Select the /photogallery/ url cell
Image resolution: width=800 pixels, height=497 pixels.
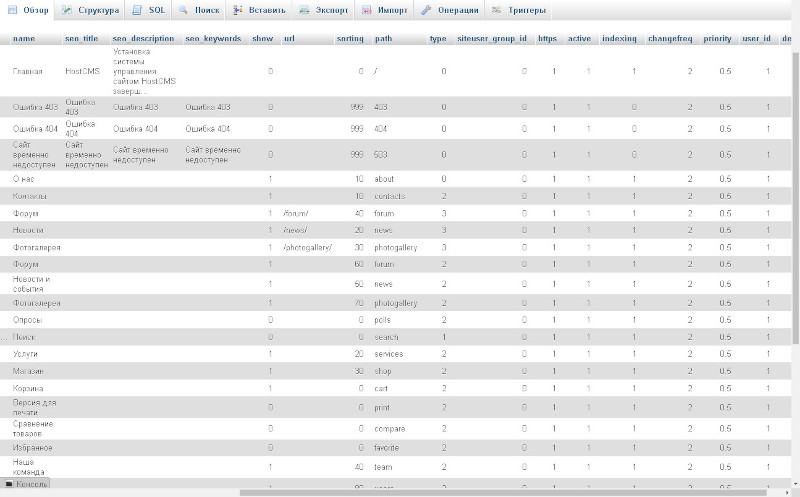pos(307,247)
